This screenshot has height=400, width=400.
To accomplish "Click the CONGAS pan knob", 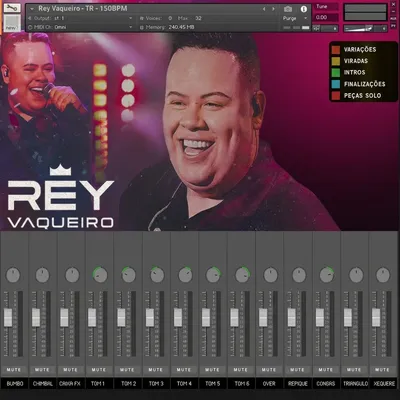I will [x=327, y=275].
